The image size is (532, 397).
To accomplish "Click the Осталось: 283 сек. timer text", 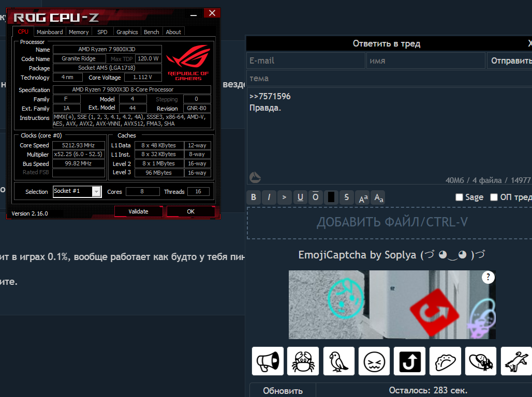I will click(428, 390).
